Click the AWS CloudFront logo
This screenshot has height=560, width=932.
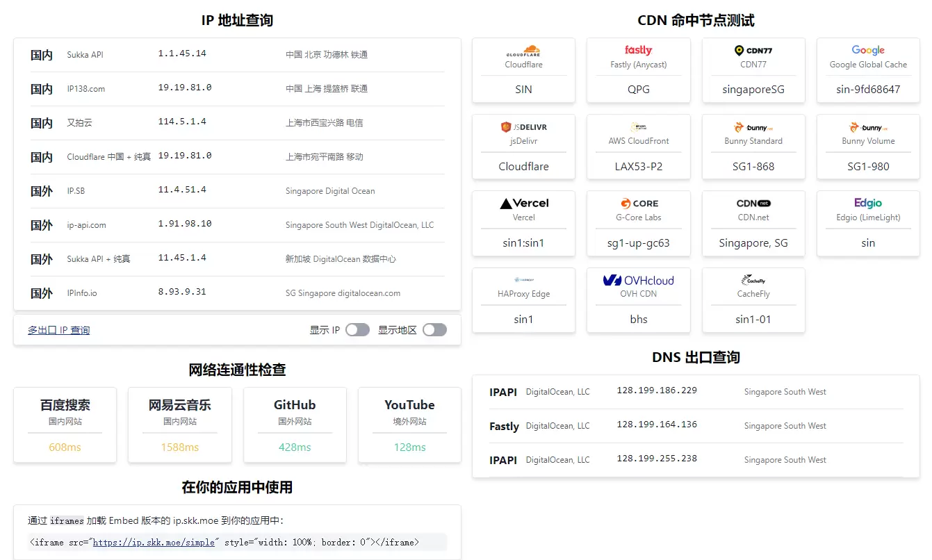pyautogui.click(x=638, y=127)
